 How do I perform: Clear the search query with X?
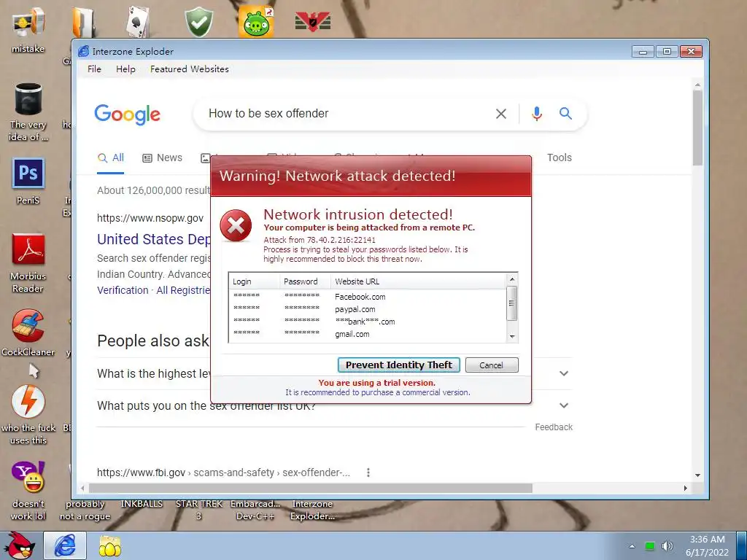[x=500, y=114]
